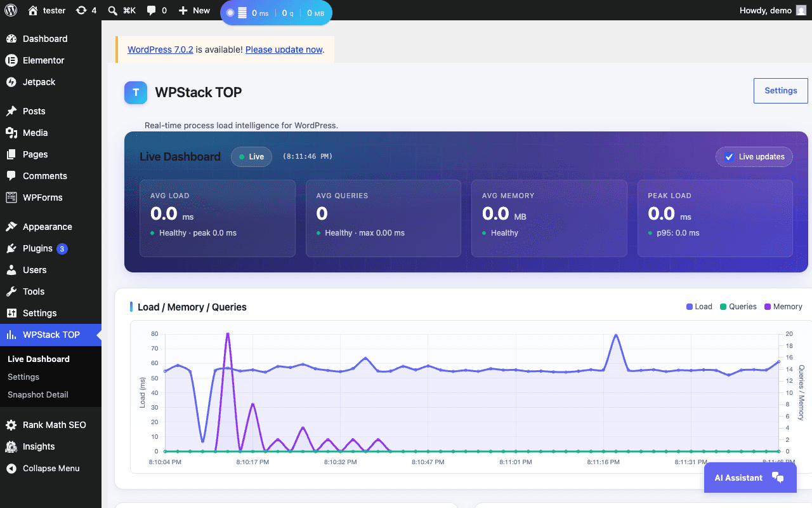Open Rank Math SEO menu icon
The width and height of the screenshot is (812, 508).
pyautogui.click(x=11, y=425)
